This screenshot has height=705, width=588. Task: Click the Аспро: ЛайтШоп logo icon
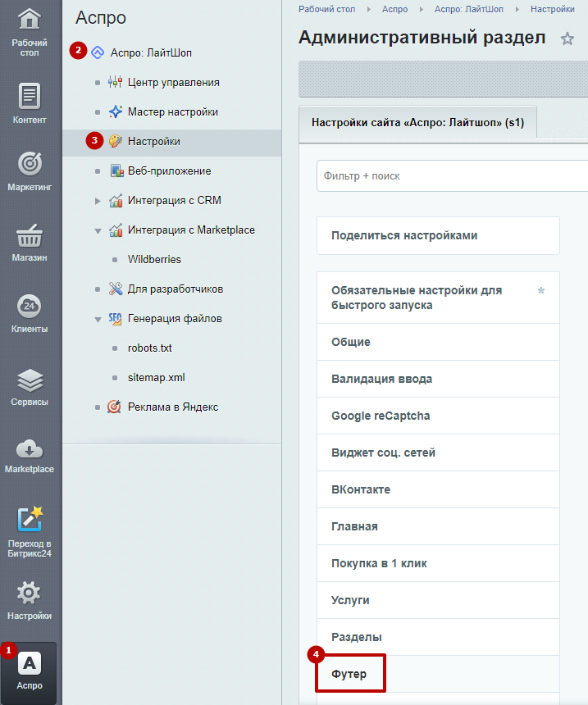[98, 52]
